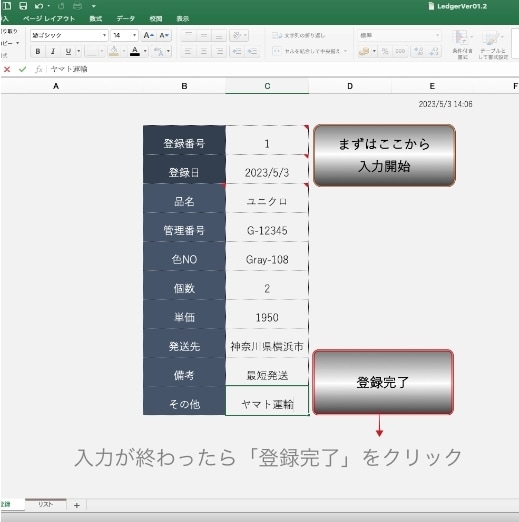Open the font name combo box

coord(69,35)
